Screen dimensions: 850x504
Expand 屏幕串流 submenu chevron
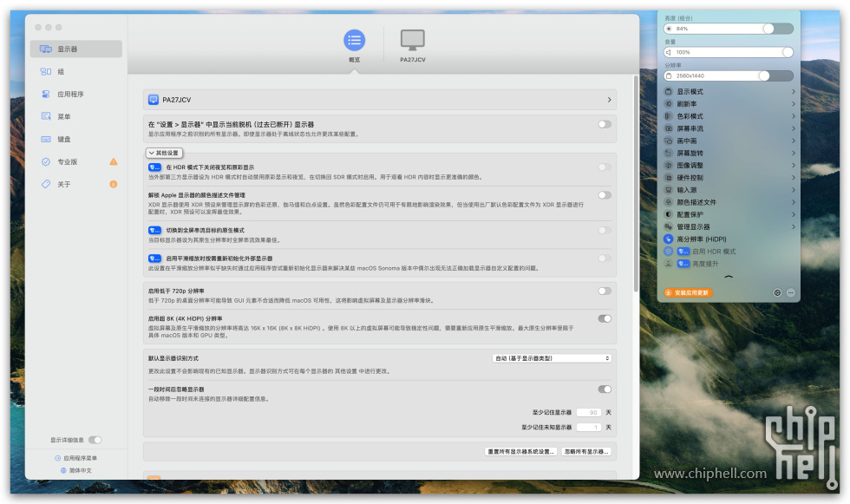pos(793,128)
